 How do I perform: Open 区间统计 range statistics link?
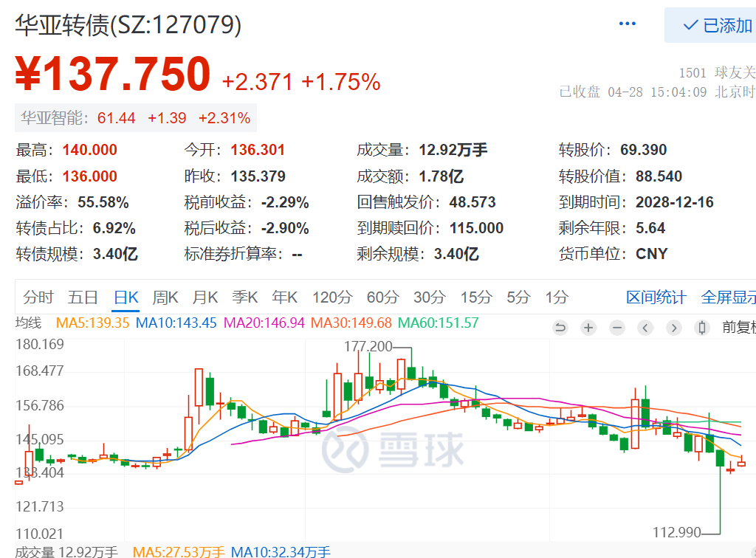click(656, 297)
